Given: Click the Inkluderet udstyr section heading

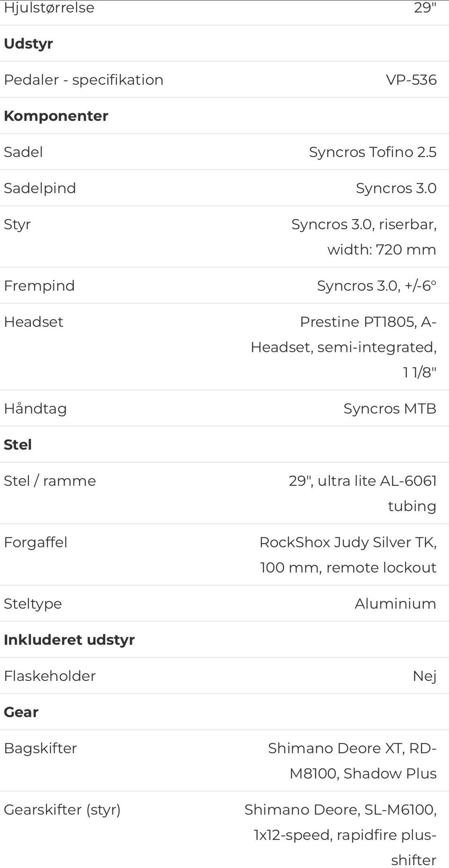Looking at the screenshot, I should coord(69,640).
